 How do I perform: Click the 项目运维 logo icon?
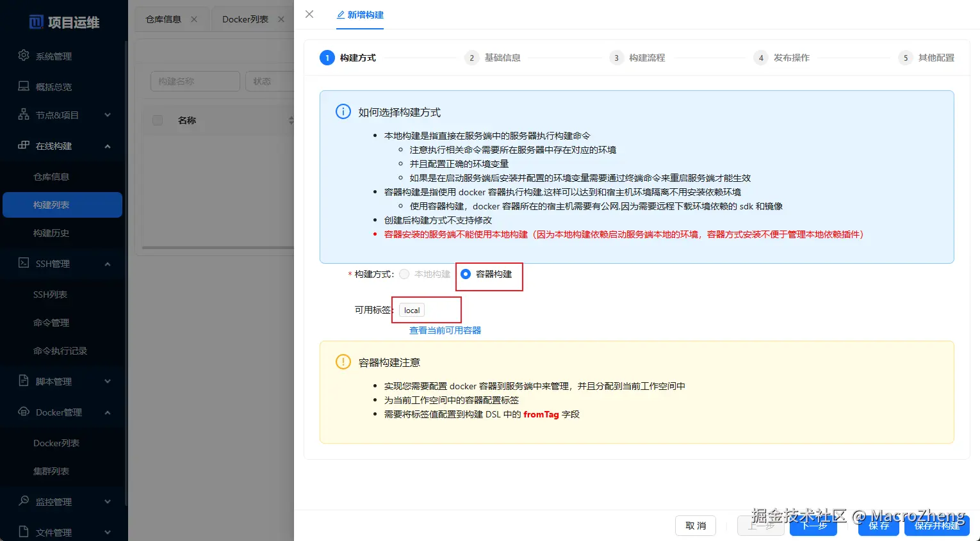pos(37,22)
